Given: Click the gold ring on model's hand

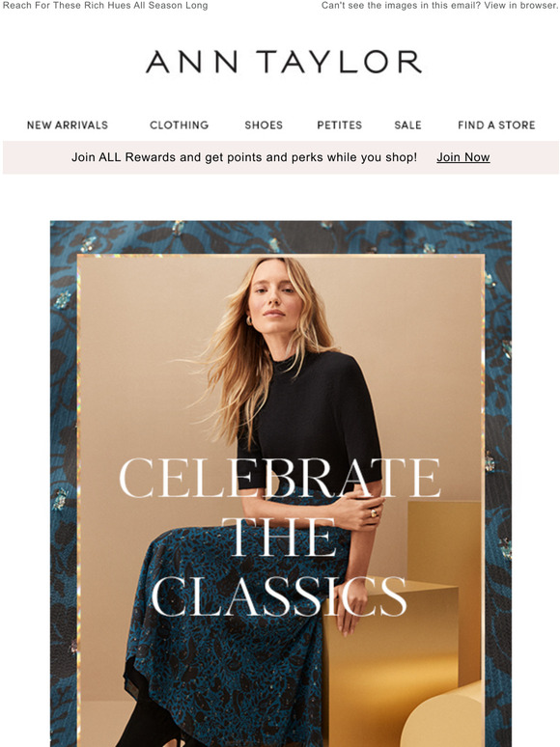Looking at the screenshot, I should click(374, 512).
